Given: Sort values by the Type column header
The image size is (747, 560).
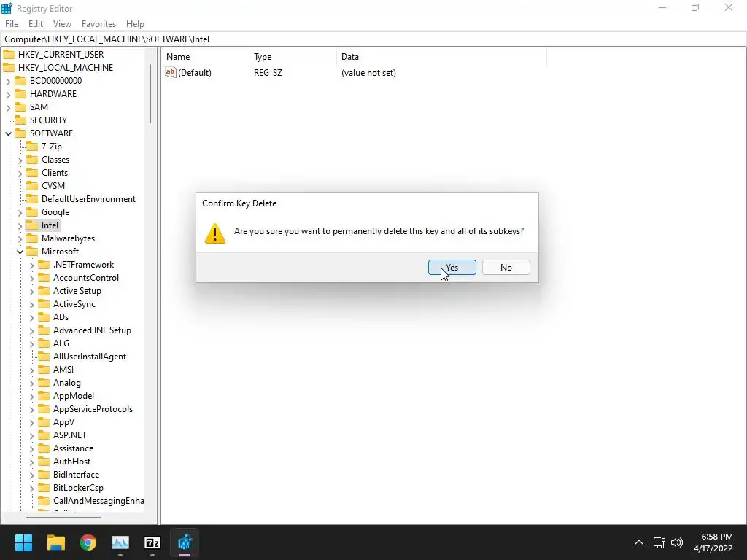Looking at the screenshot, I should click(293, 57).
